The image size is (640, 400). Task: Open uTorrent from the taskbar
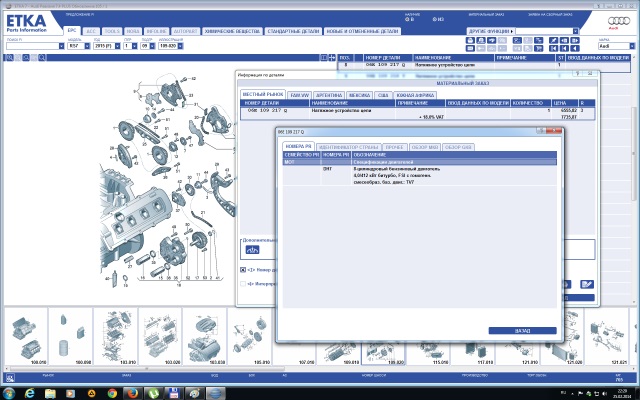154,393
